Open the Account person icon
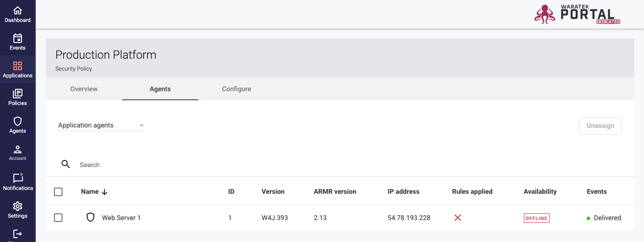This screenshot has height=242, width=644. 18,149
